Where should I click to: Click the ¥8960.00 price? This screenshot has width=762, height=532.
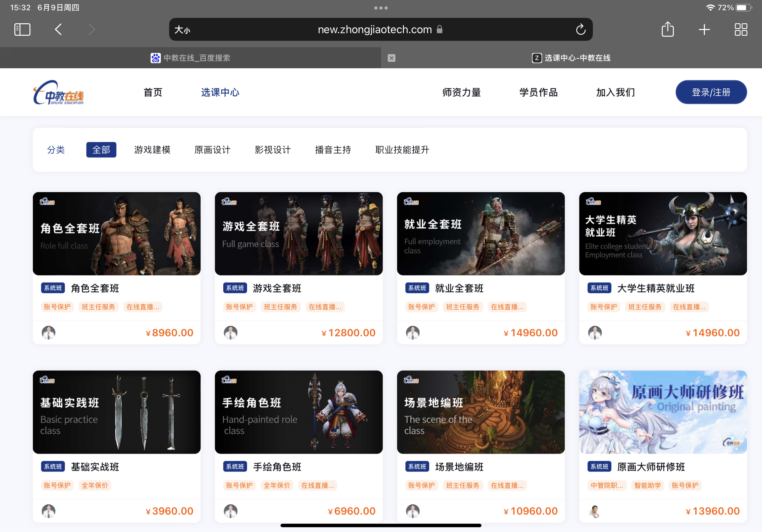pos(169,333)
